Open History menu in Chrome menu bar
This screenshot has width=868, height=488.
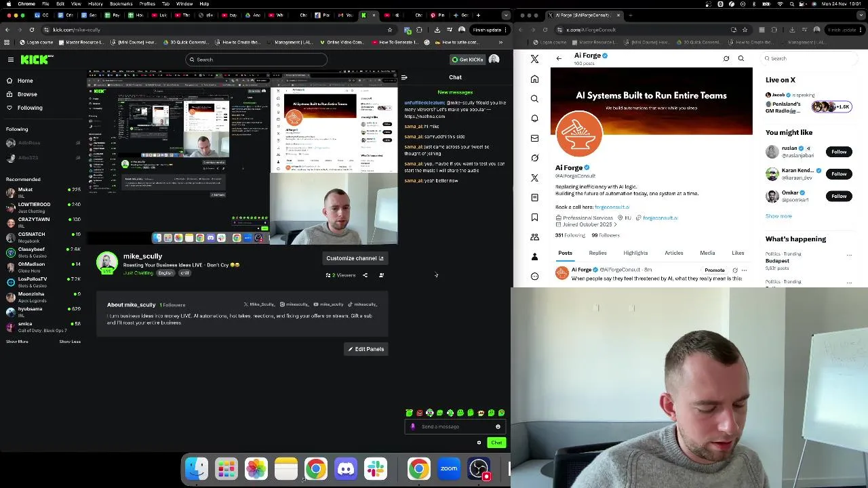[x=95, y=4]
